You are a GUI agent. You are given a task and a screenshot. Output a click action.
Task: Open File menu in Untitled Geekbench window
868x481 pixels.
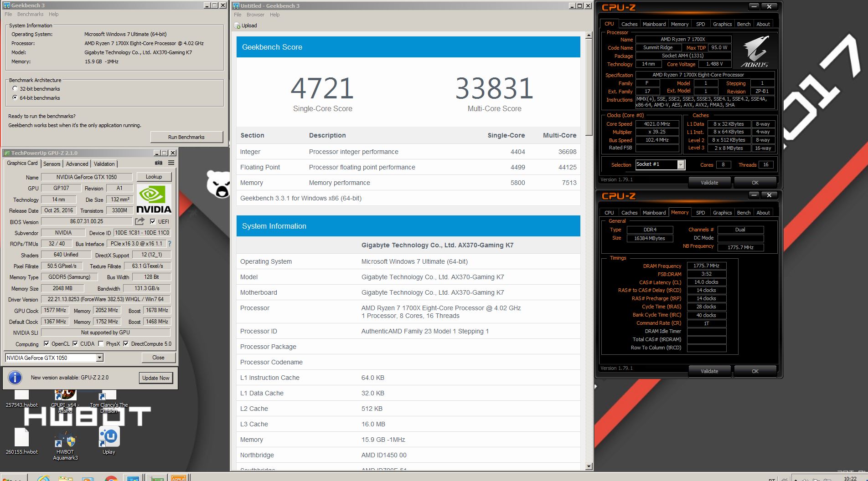tap(238, 15)
